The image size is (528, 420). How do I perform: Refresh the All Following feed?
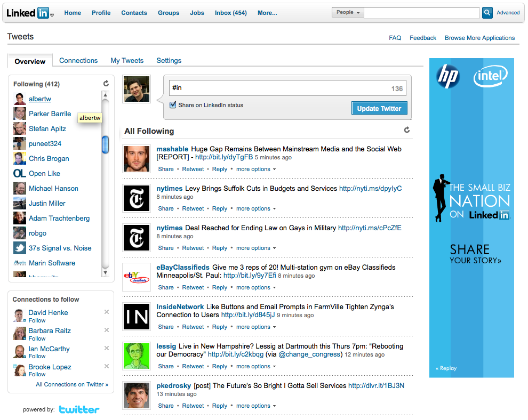pyautogui.click(x=407, y=130)
